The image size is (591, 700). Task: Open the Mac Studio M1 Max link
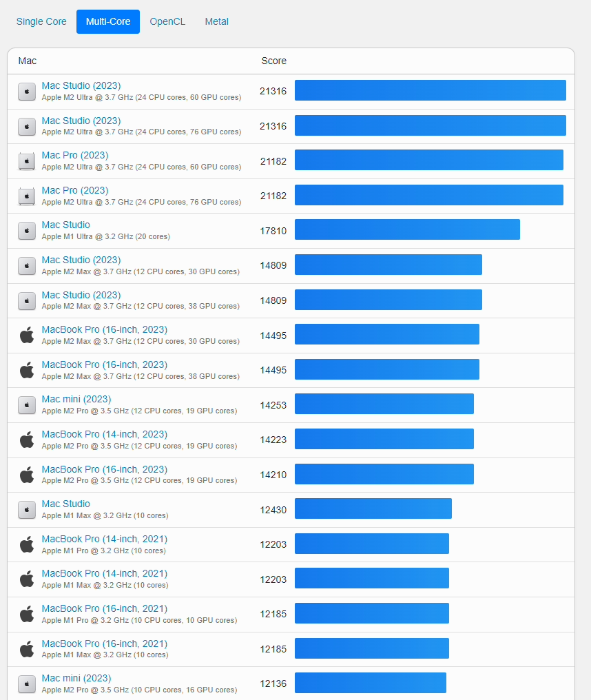click(65, 504)
